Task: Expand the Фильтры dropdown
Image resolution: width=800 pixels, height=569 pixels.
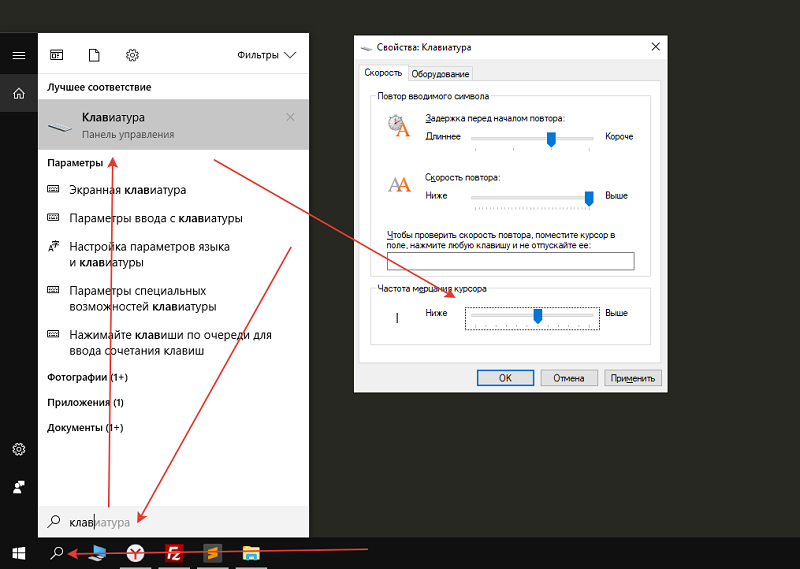Action: 266,55
